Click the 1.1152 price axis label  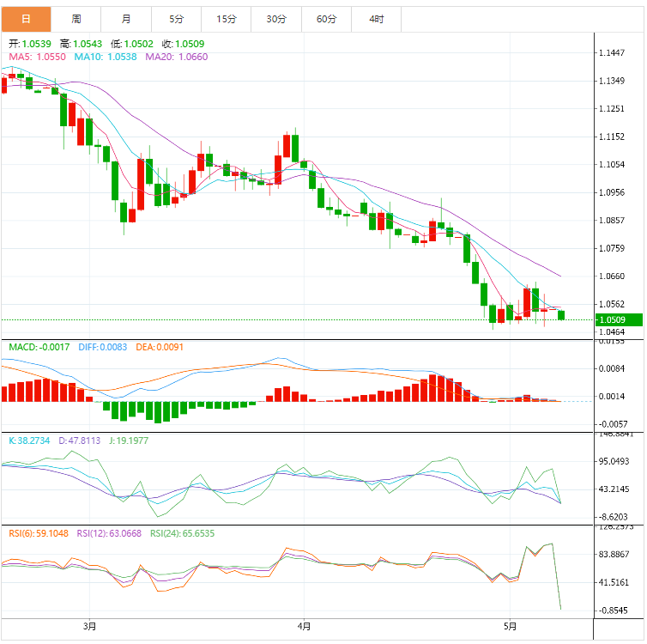pyautogui.click(x=612, y=137)
